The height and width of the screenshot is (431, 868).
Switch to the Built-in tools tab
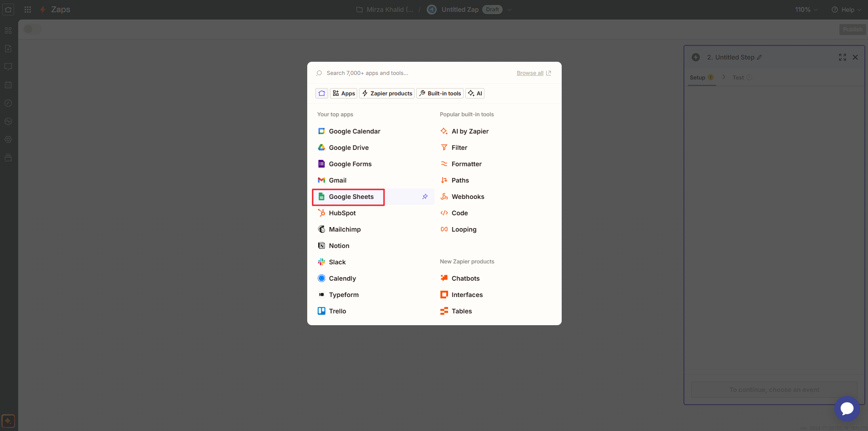[439, 93]
